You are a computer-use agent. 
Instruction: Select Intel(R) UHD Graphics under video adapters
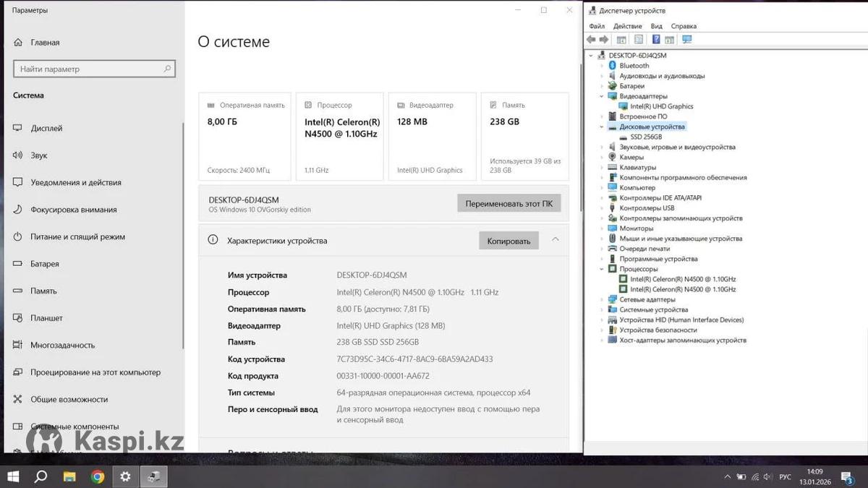pos(661,106)
